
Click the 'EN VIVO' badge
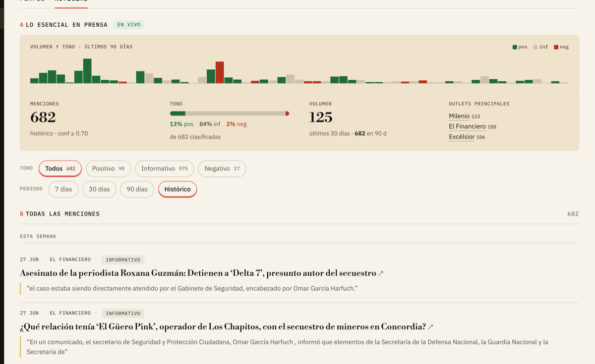[129, 25]
